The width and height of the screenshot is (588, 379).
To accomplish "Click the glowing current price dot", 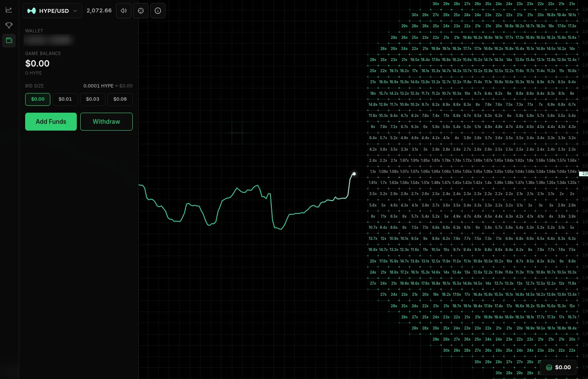I will [x=354, y=174].
